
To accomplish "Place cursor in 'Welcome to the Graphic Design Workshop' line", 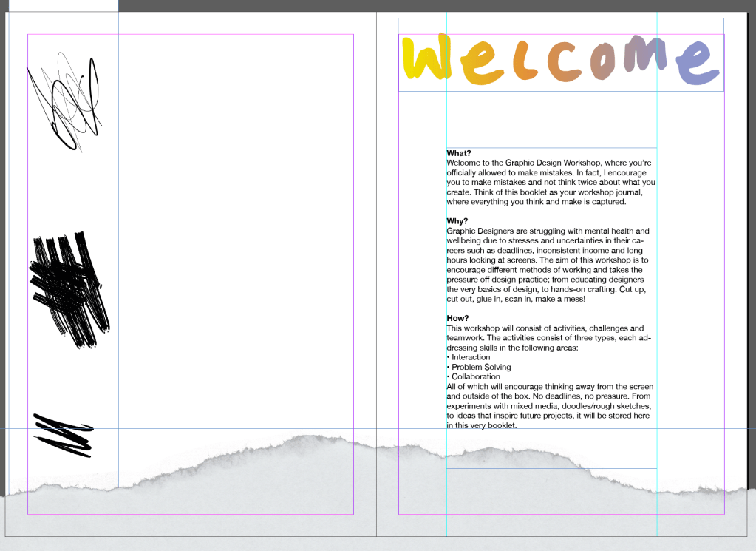I will coord(548,163).
